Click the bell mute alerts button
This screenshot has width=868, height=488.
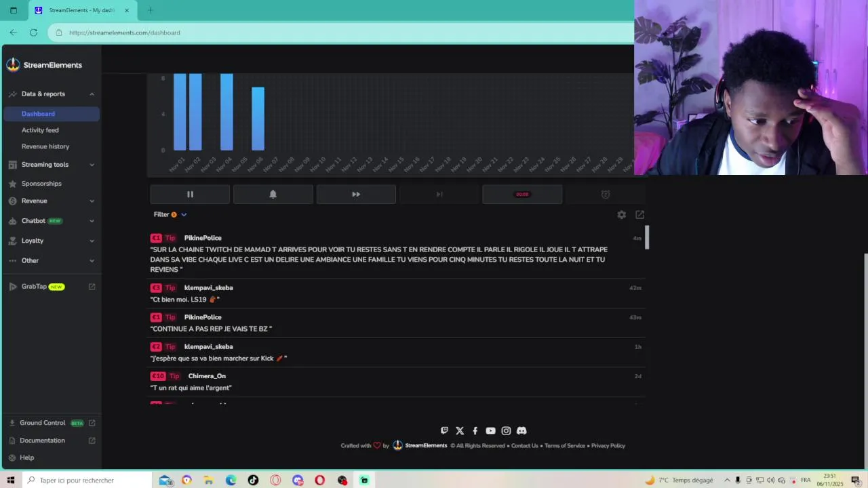273,195
